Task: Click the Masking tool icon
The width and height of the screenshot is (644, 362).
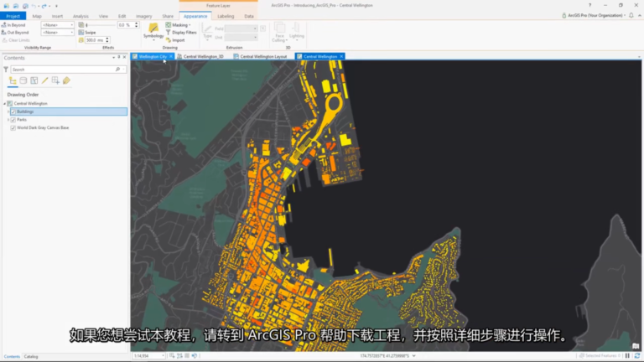Action: click(x=169, y=25)
